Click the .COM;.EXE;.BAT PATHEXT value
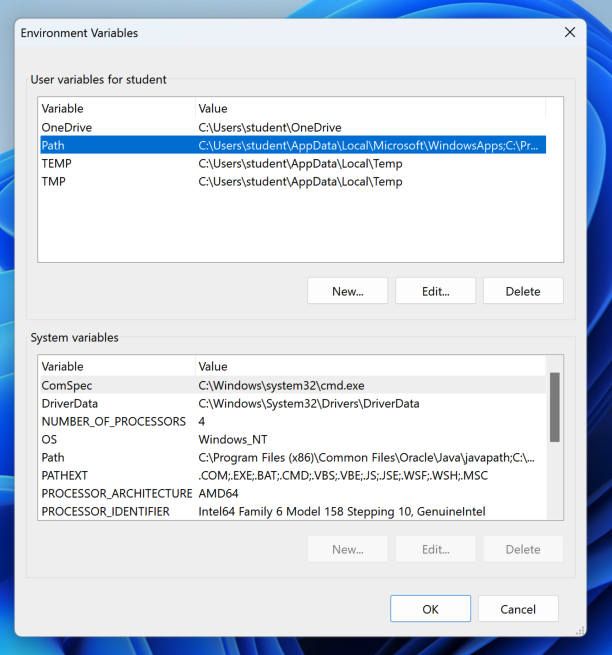The width and height of the screenshot is (612, 655). click(343, 475)
